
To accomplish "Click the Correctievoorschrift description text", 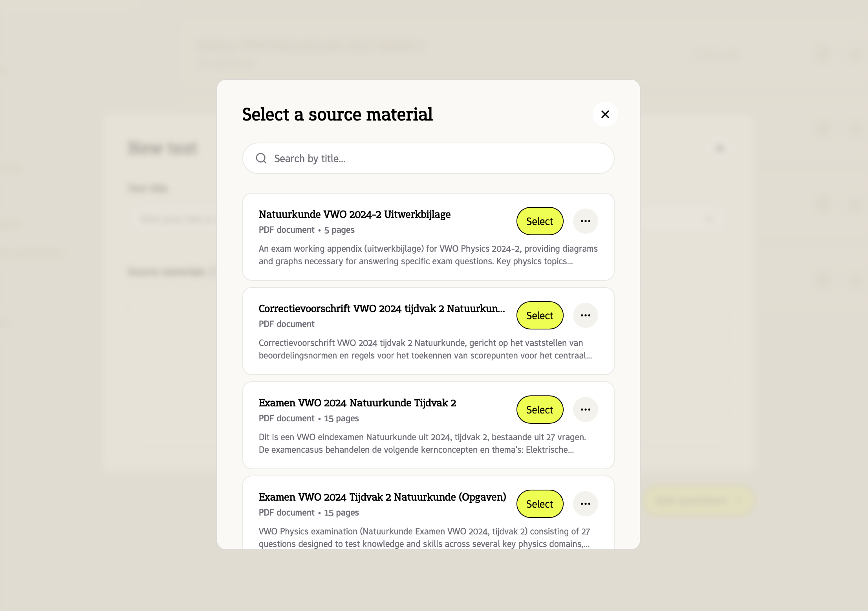I will 425,349.
